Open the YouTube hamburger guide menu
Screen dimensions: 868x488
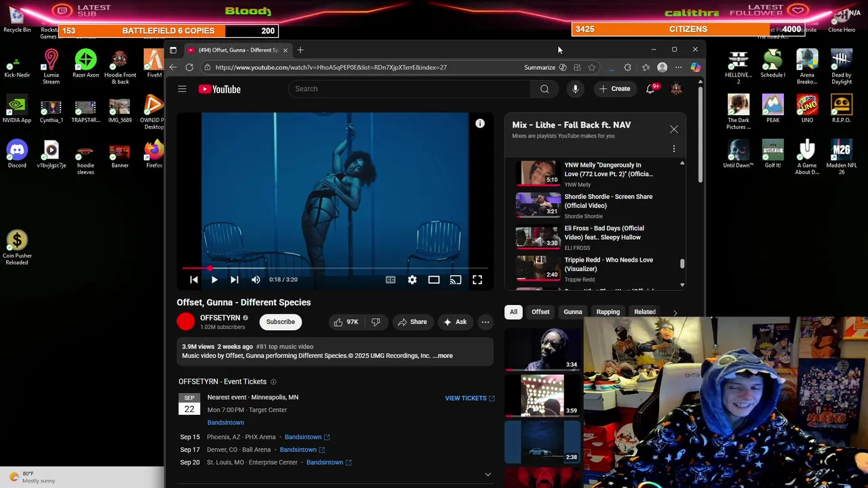pyautogui.click(x=182, y=89)
